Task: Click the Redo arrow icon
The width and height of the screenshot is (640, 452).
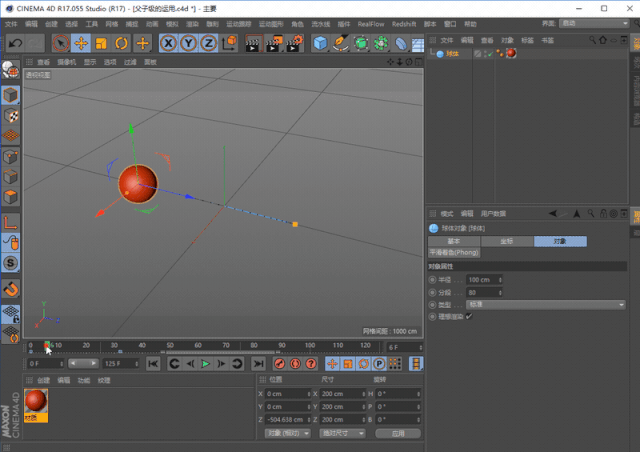Action: 35,43
